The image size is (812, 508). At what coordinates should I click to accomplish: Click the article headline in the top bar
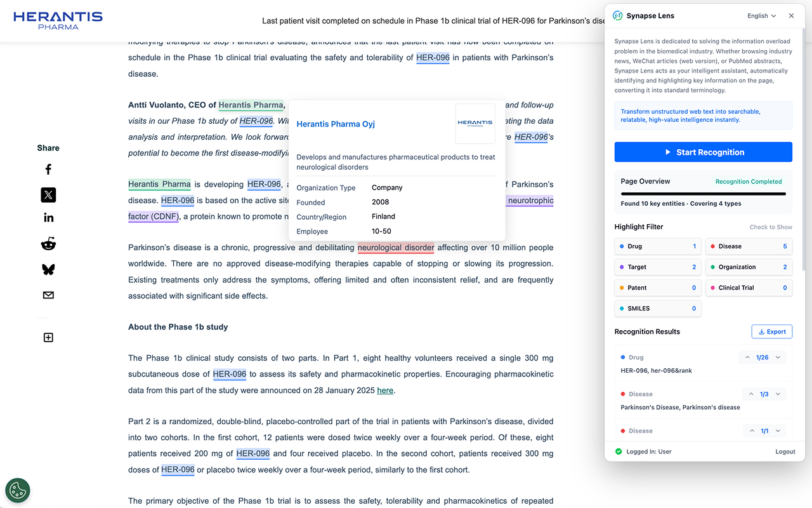tap(434, 21)
